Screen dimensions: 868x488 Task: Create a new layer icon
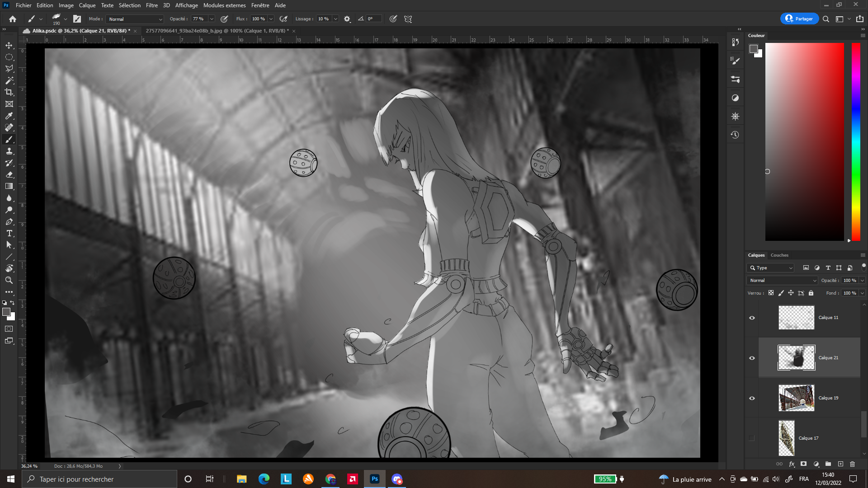pos(840,464)
